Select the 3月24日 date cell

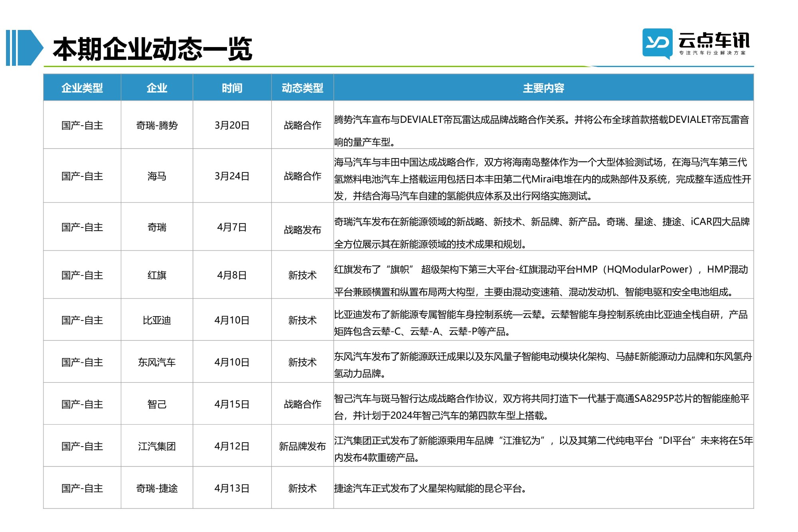click(x=232, y=176)
